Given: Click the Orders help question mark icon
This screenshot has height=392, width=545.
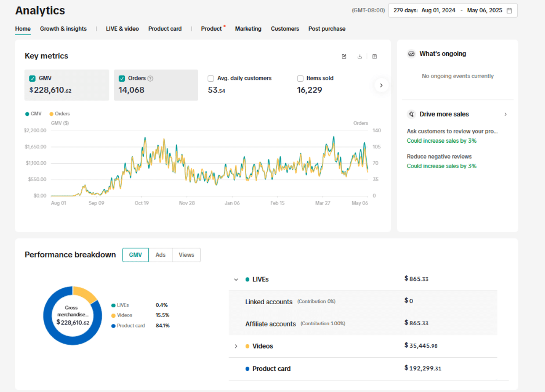Looking at the screenshot, I should click(x=150, y=79).
